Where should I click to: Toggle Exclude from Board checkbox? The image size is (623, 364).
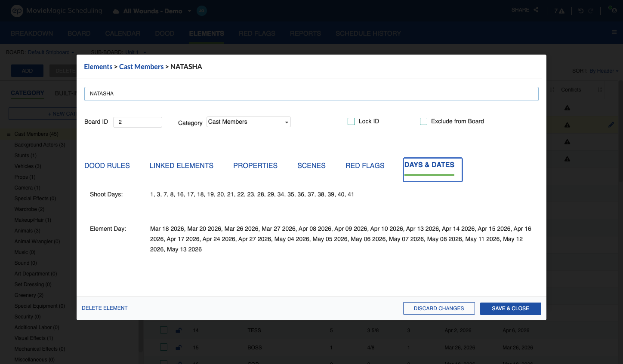pos(423,122)
